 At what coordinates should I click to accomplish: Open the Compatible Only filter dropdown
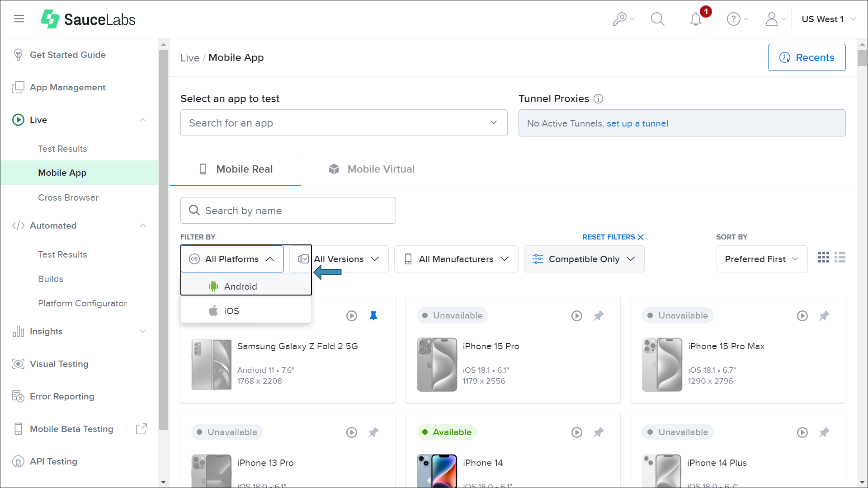[584, 259]
